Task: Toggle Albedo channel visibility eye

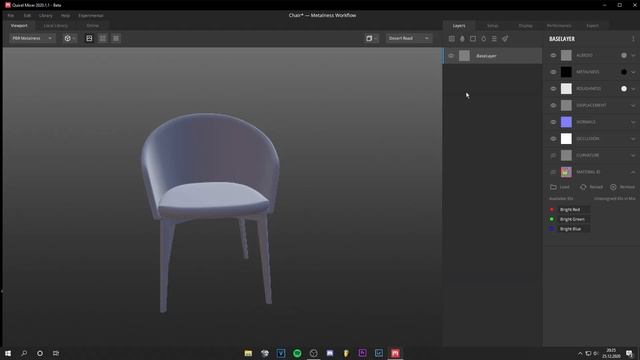Action: point(553,55)
